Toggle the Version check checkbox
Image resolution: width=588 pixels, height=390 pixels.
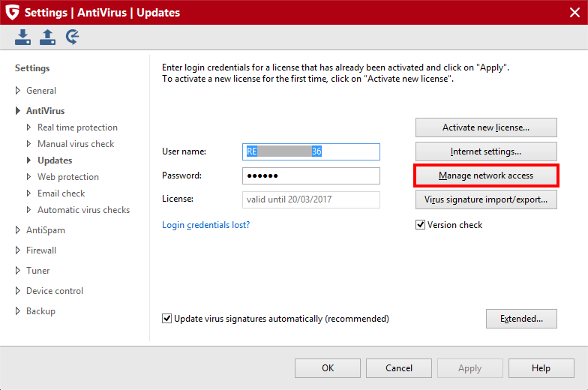[x=420, y=225]
